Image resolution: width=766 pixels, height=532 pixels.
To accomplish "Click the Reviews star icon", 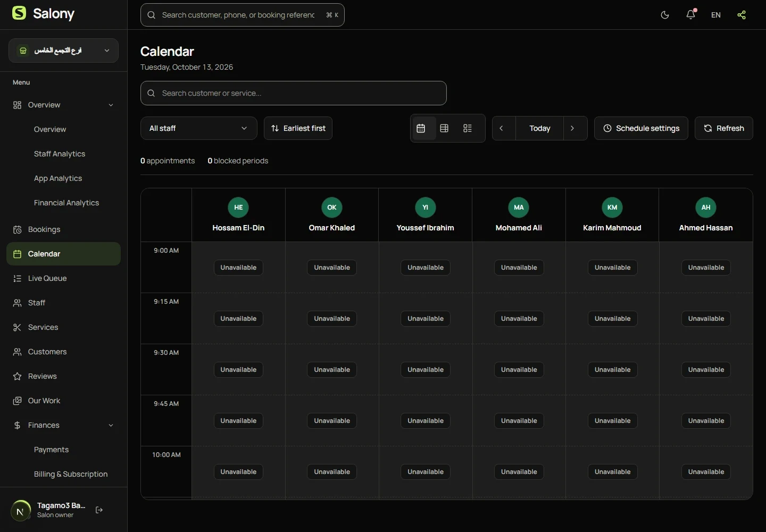I will tap(18, 377).
